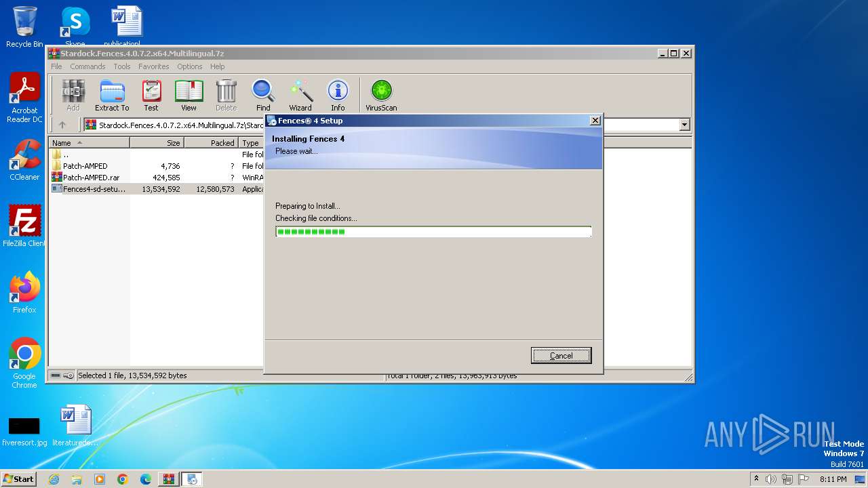Select the Google Chrome desktop icon
This screenshot has width=868, height=488.
[24, 363]
